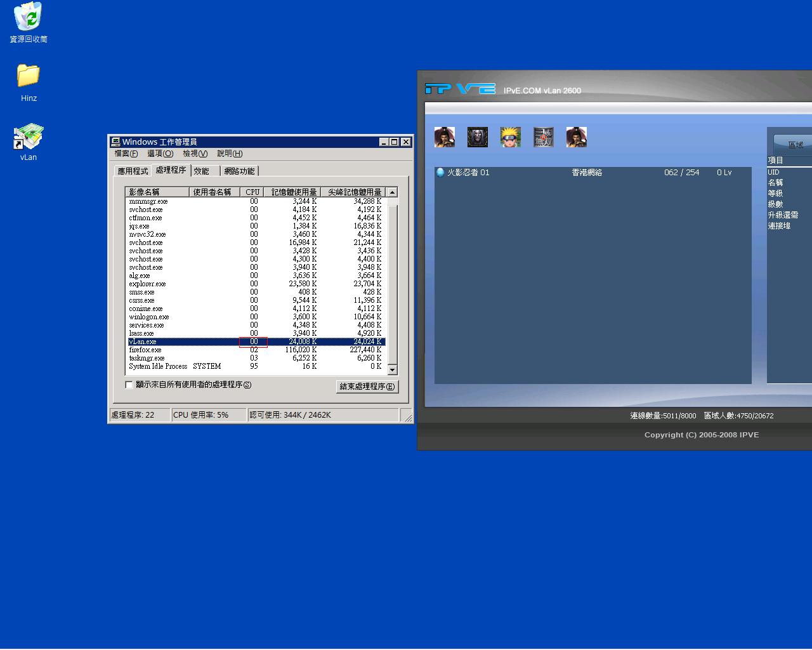Viewport: 812px width, 650px height.
Task: Open the 檔案(F) menu in Task Manager
Action: [126, 154]
